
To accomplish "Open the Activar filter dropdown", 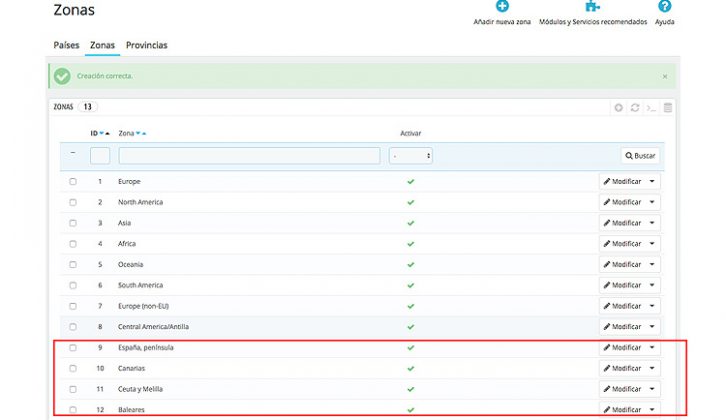I will pyautogui.click(x=411, y=156).
